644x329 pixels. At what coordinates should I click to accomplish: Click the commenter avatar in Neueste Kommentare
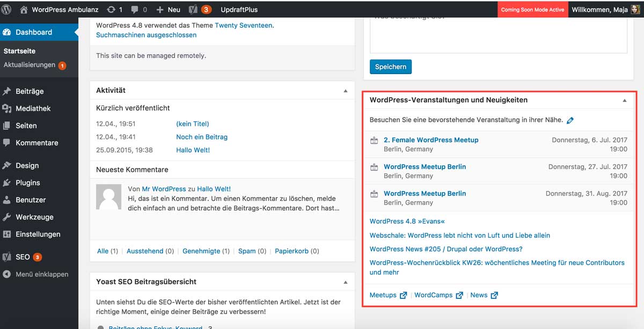[x=108, y=197]
